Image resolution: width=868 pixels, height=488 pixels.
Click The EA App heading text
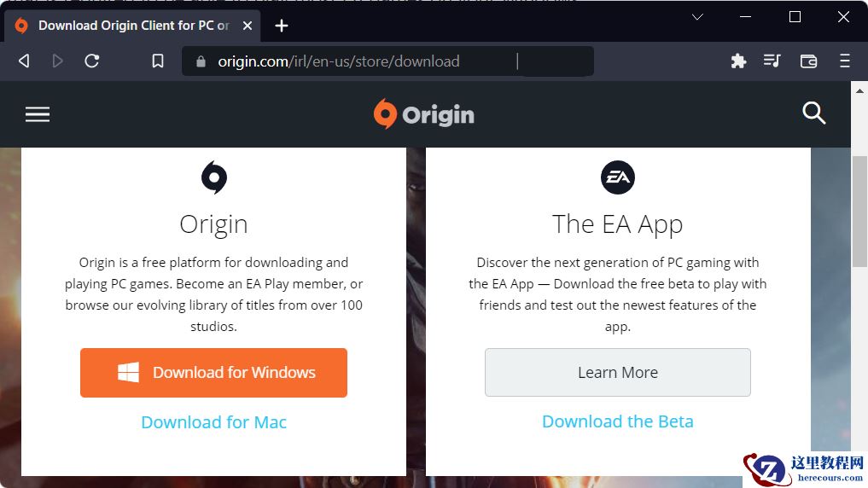tap(618, 224)
